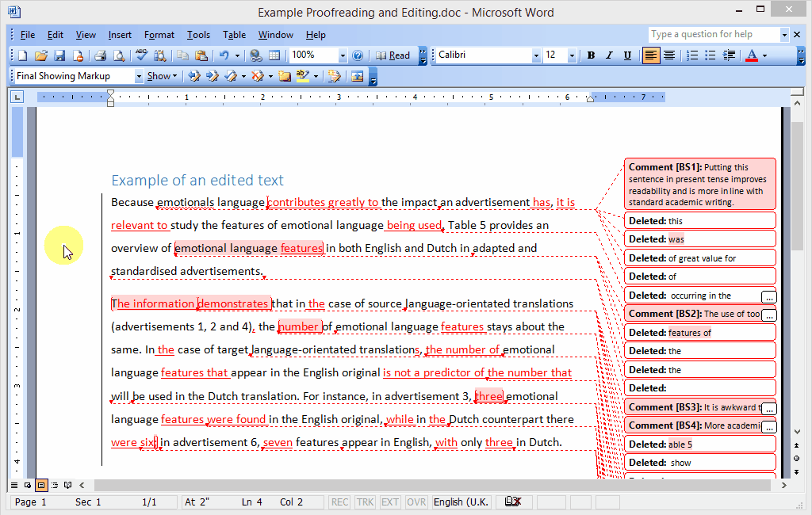This screenshot has width=812, height=515.
Task: Click the Microsoft Word Help icon
Action: pos(358,55)
